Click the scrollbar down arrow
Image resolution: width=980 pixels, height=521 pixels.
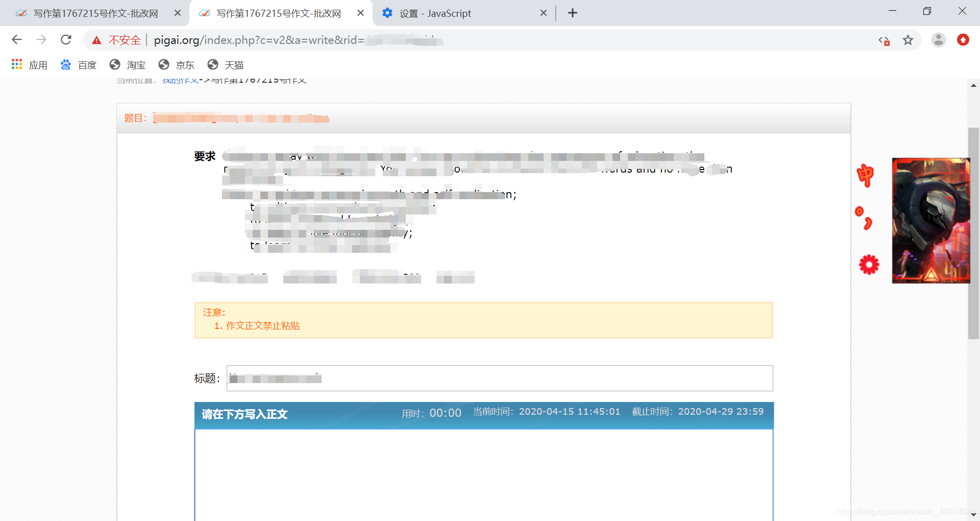(973, 515)
